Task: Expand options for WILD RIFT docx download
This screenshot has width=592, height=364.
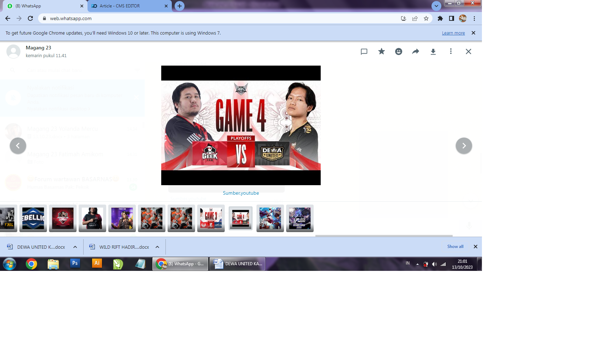Action: [x=157, y=247]
